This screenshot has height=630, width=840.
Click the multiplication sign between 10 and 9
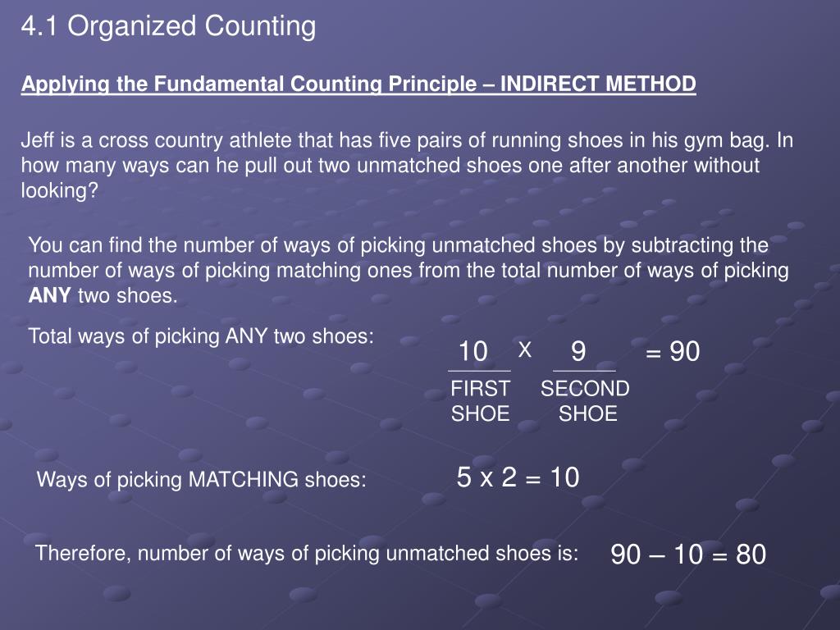pos(525,350)
